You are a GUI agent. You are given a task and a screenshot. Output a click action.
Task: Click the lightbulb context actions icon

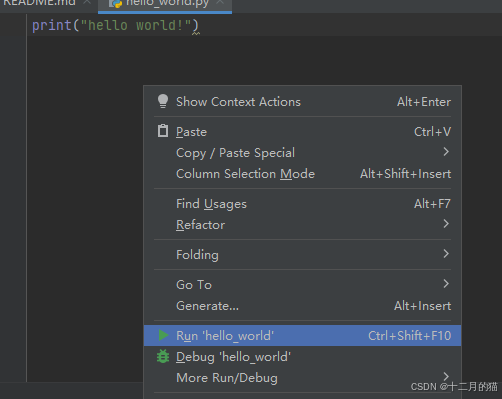pyautogui.click(x=163, y=101)
